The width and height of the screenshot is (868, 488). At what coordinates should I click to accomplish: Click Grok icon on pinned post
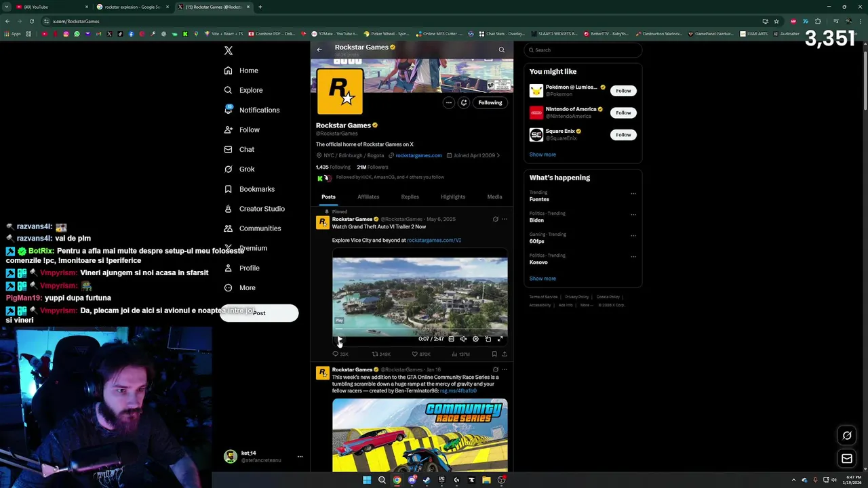495,219
